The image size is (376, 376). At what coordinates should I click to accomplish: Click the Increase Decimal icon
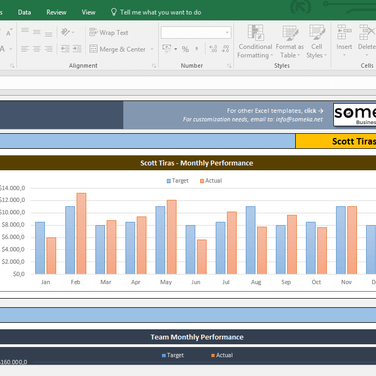[x=213, y=49]
